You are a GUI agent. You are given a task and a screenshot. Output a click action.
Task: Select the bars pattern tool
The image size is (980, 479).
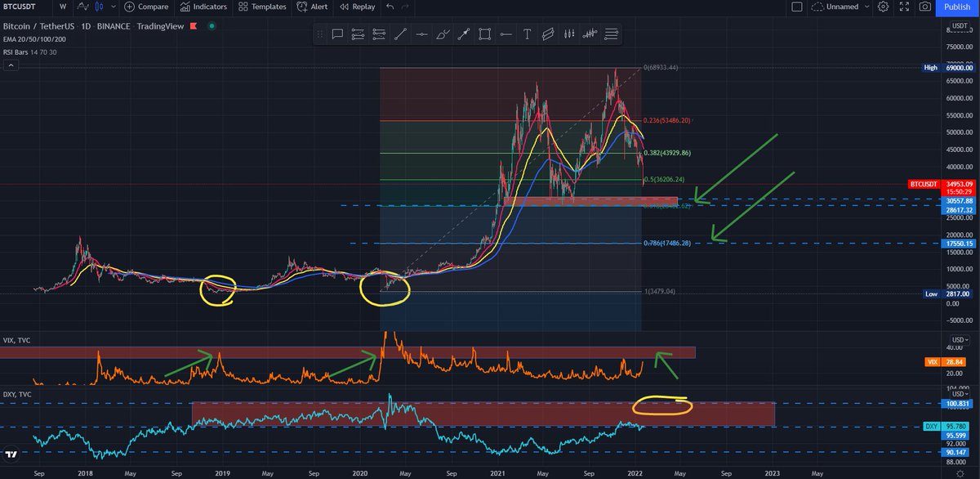pos(591,34)
